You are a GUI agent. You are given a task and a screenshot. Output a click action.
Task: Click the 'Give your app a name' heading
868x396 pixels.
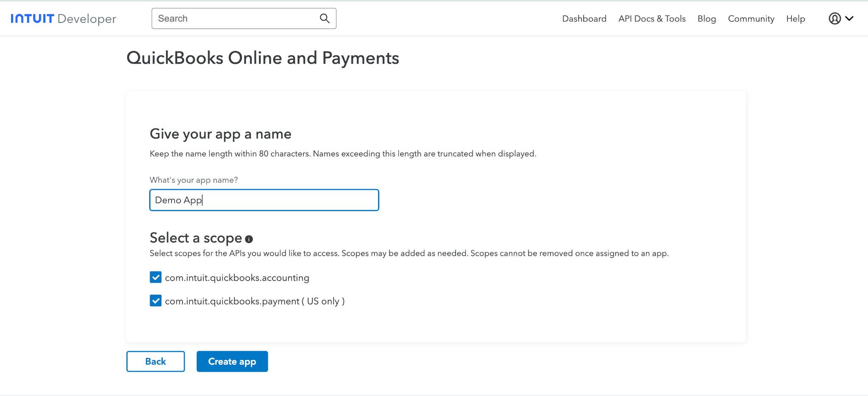(220, 134)
